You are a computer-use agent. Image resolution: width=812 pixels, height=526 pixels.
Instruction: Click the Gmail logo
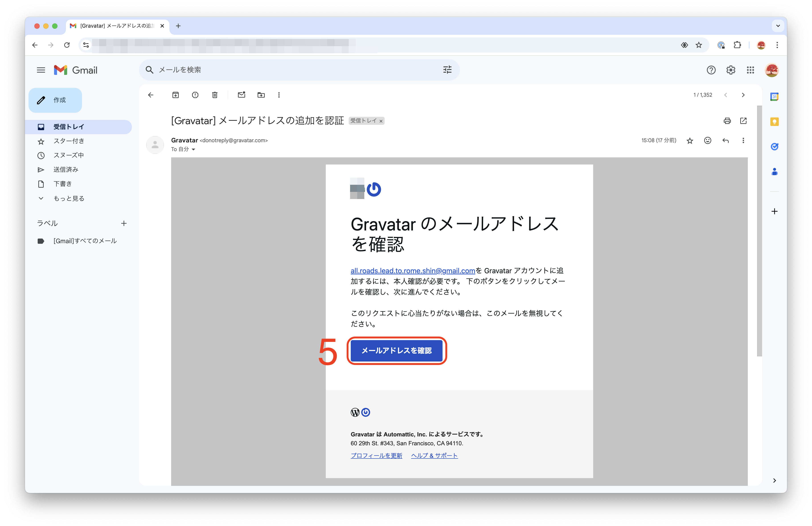click(x=76, y=70)
